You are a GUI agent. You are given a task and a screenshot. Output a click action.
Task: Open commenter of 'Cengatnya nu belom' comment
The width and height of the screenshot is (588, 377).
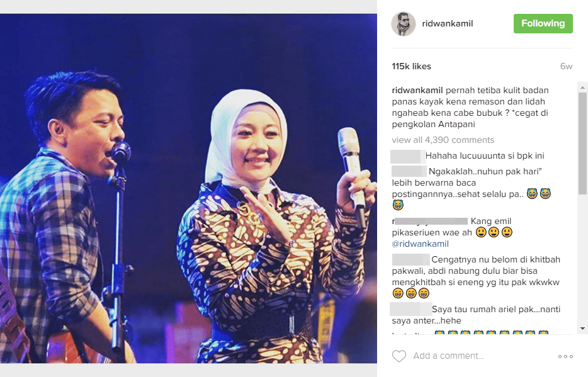click(x=410, y=259)
